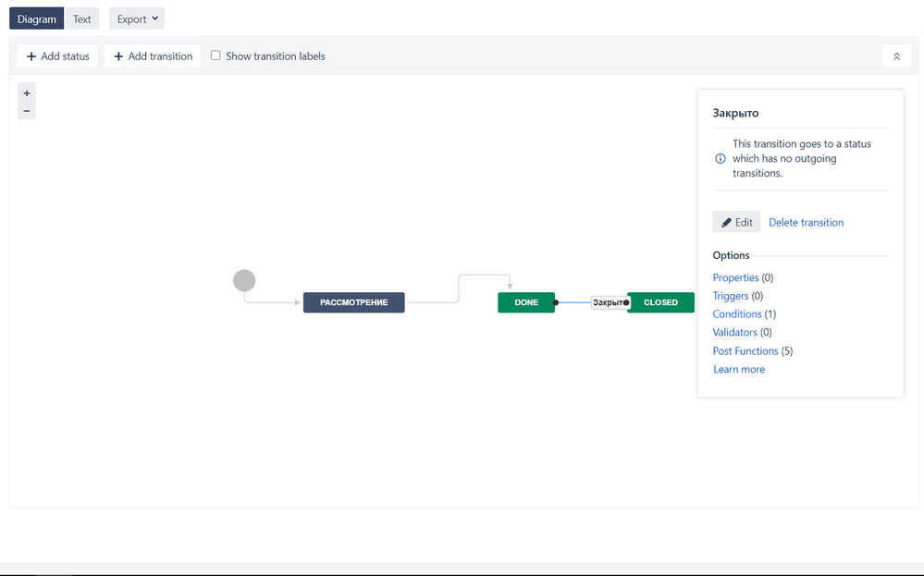Open the Properties (0) link
924x576 pixels.
(735, 277)
